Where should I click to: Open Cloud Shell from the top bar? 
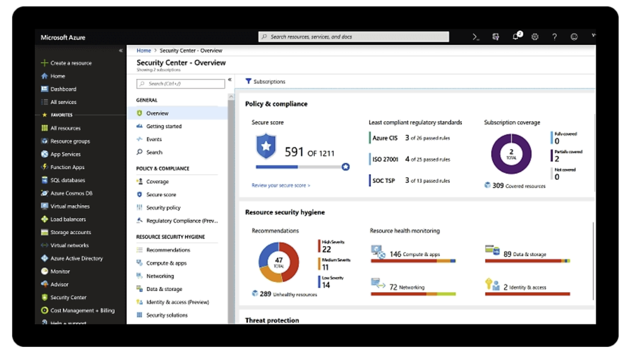click(475, 37)
